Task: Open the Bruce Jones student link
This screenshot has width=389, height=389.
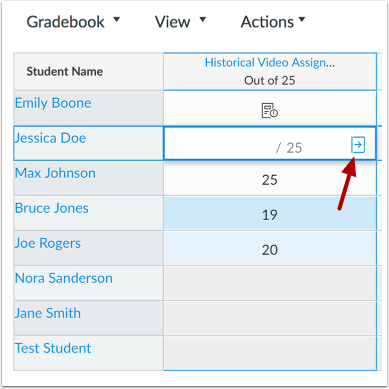Action: [52, 208]
